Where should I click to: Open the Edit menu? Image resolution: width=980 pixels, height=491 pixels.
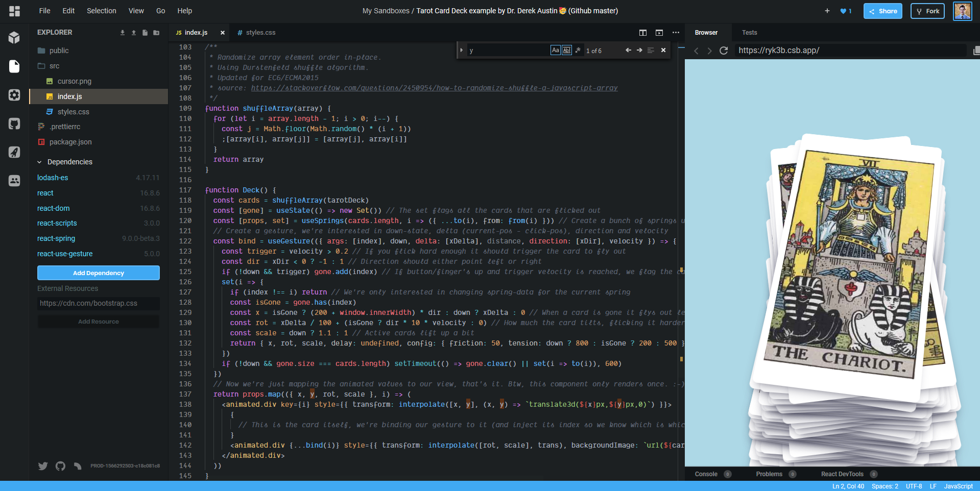[68, 11]
